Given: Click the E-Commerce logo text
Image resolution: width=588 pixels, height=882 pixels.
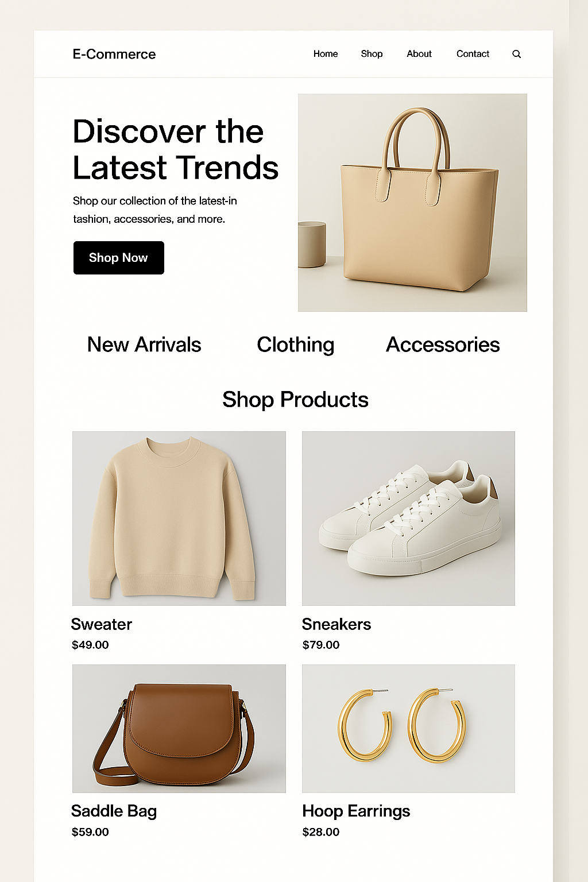Looking at the screenshot, I should pos(114,54).
